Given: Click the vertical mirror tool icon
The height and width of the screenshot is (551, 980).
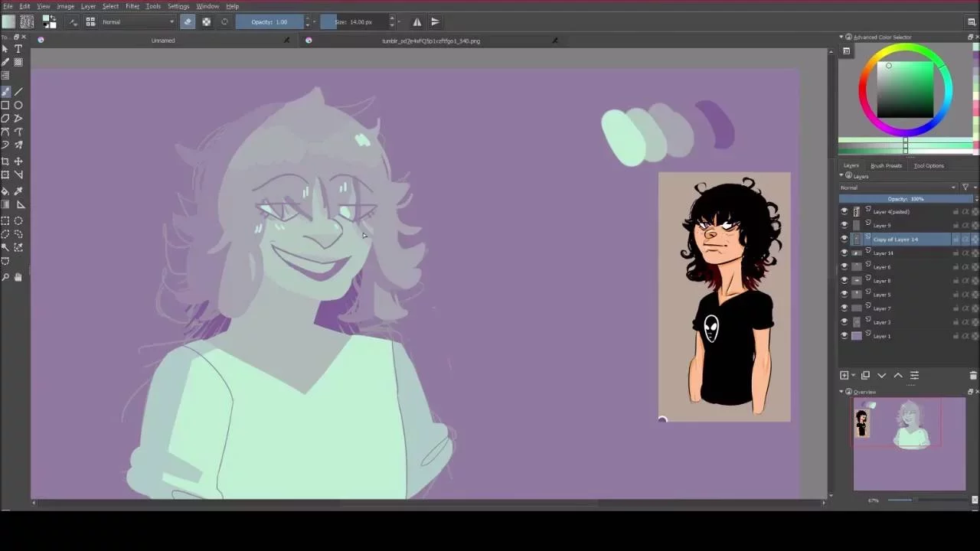Looking at the screenshot, I should coord(435,21).
